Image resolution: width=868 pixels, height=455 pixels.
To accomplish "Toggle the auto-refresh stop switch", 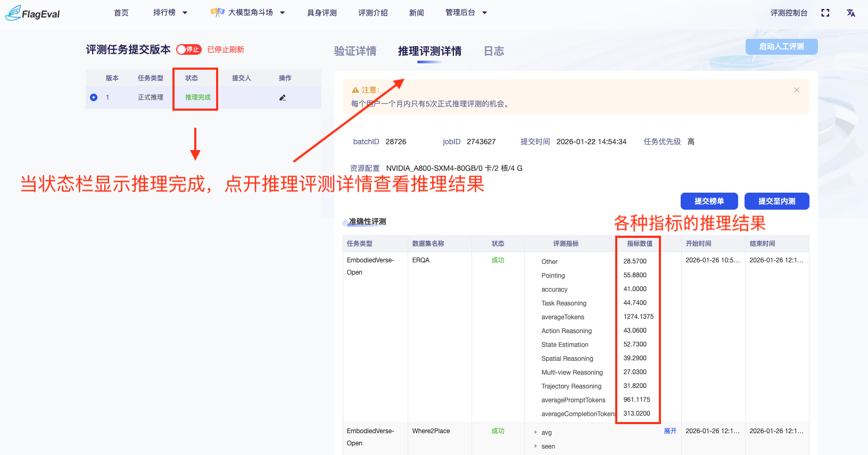I will coord(189,49).
